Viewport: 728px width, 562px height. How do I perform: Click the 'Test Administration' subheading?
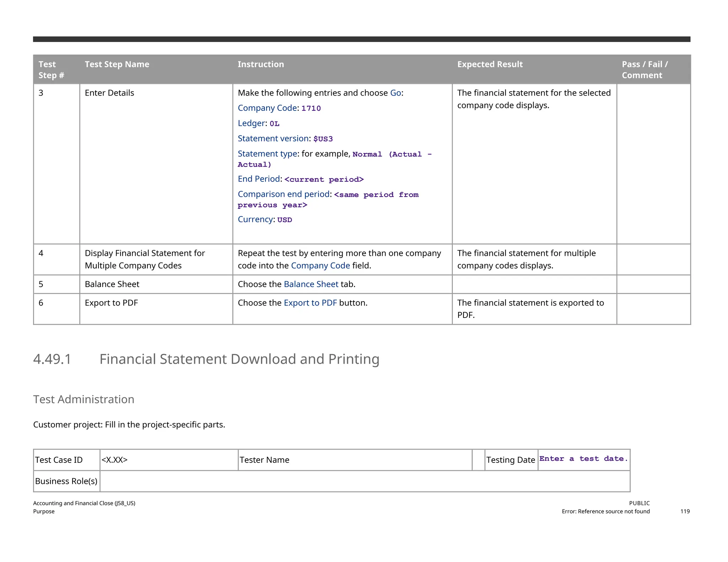pos(84,399)
